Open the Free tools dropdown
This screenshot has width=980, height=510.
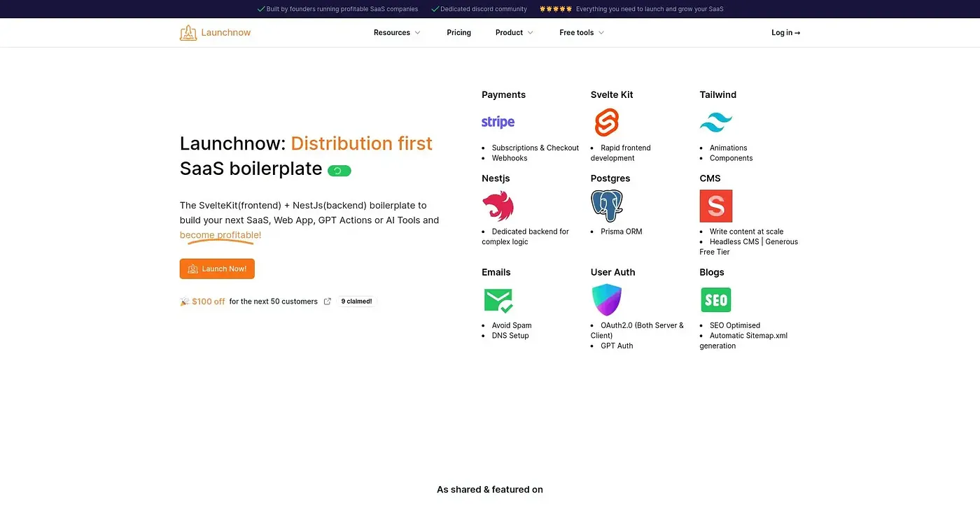(x=582, y=33)
